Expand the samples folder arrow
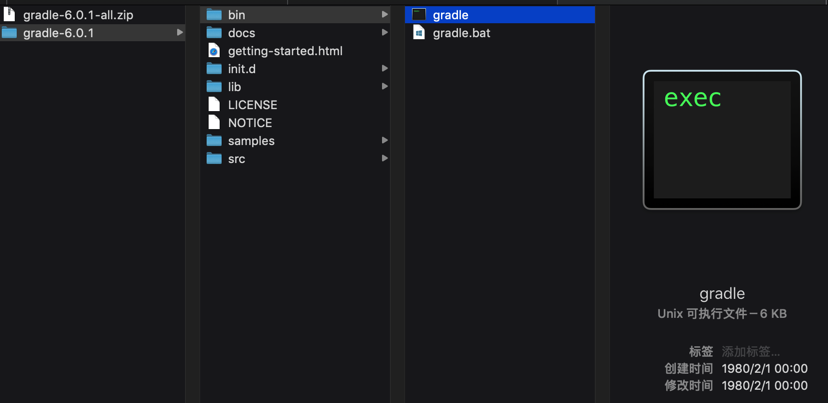The image size is (828, 403). 385,141
